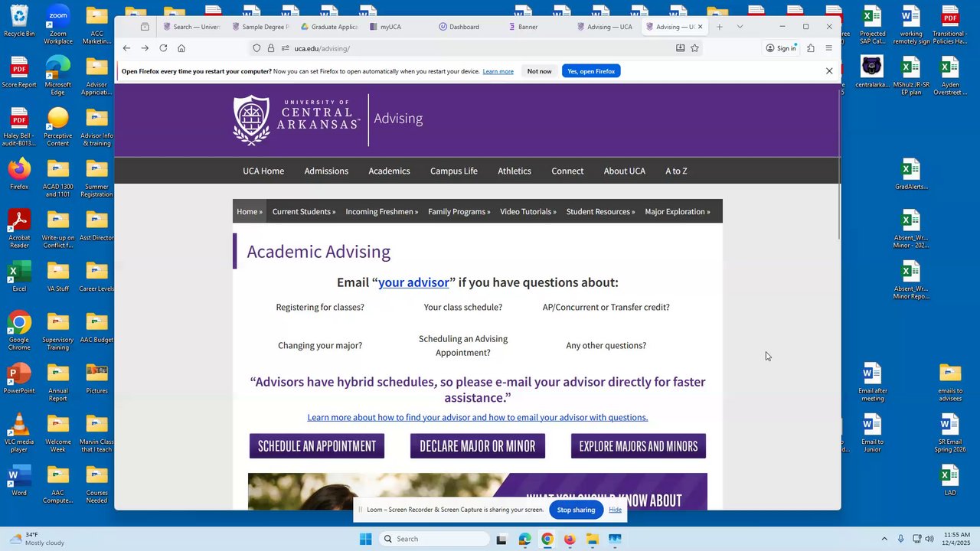Open the Acrobat Reader desktop icon

pos(19,229)
